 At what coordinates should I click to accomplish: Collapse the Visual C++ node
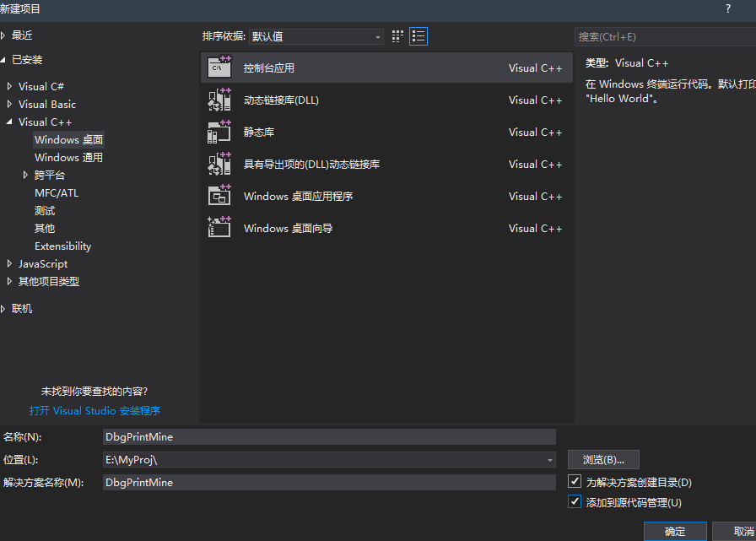[x=9, y=122]
